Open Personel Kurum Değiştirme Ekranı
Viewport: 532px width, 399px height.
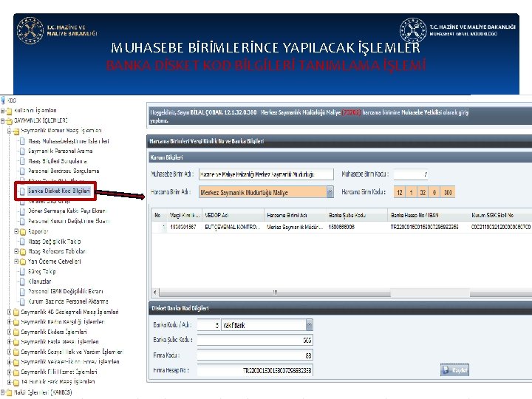tap(69, 221)
